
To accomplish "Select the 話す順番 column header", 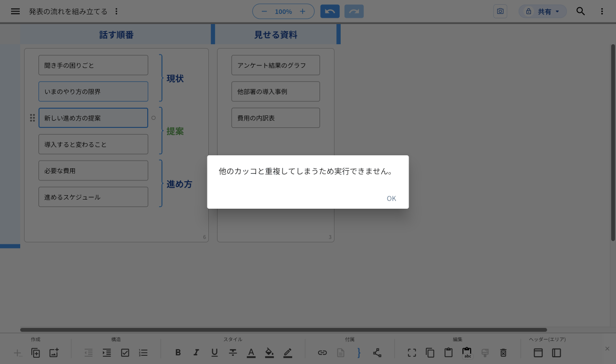I will pyautogui.click(x=116, y=35).
